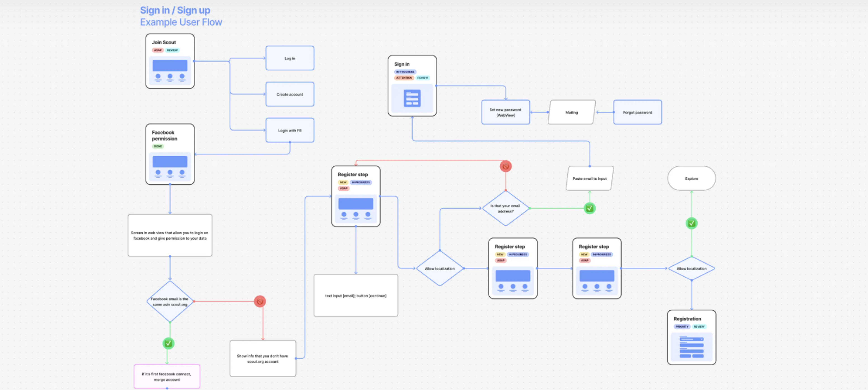Click the screen mockup icon in the Join Scout card
Image resolution: width=868 pixels, height=390 pixels.
(170, 70)
